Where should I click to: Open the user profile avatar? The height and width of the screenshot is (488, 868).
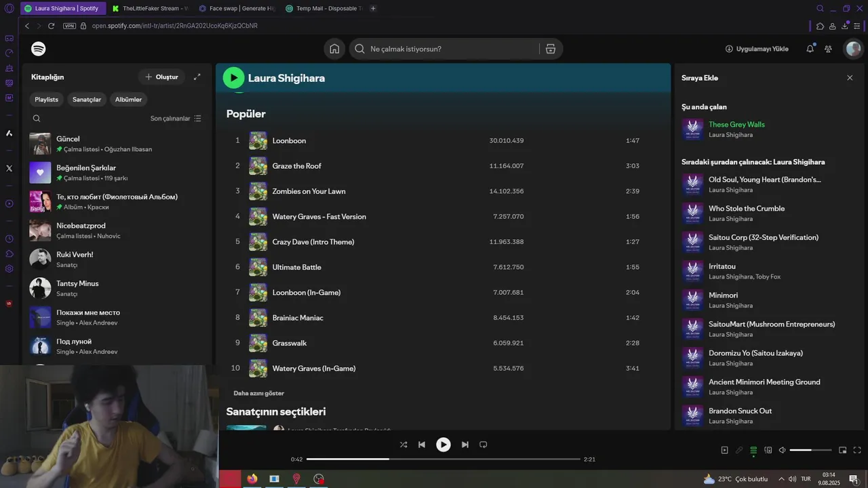pyautogui.click(x=853, y=49)
